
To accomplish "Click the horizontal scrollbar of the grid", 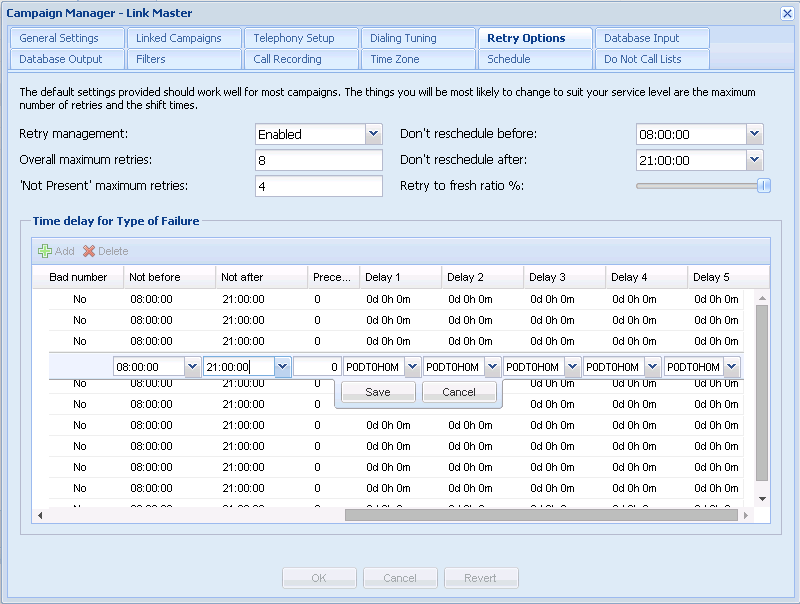I will [x=540, y=515].
